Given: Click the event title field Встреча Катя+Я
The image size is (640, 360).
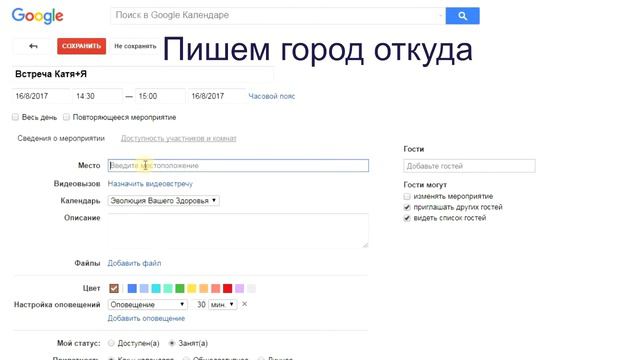Looking at the screenshot, I should click(142, 74).
